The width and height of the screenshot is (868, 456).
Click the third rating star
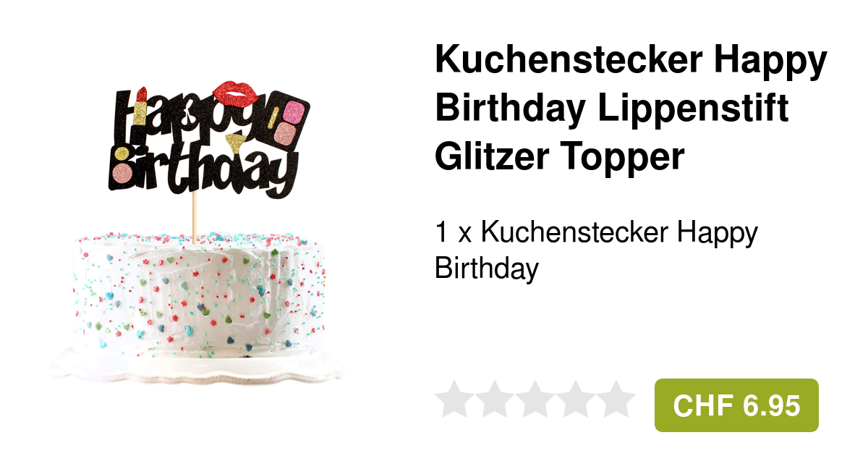[x=535, y=398]
